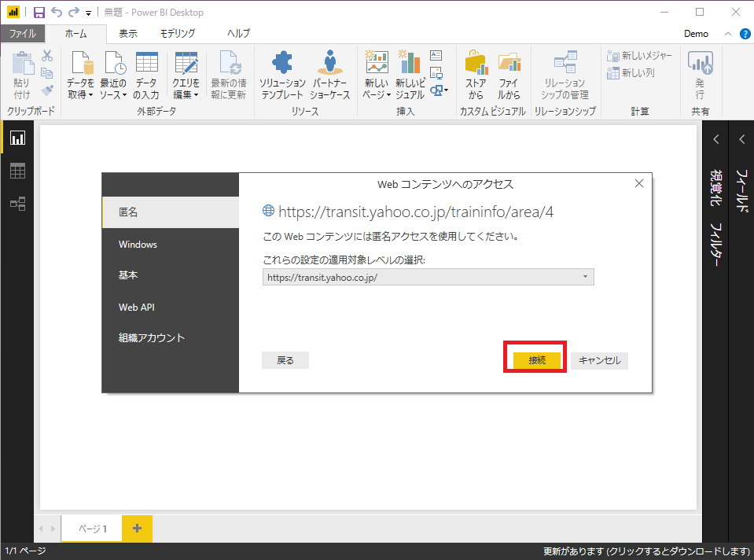
Task: Open the 最近のソース dropdown
Action: [x=113, y=75]
